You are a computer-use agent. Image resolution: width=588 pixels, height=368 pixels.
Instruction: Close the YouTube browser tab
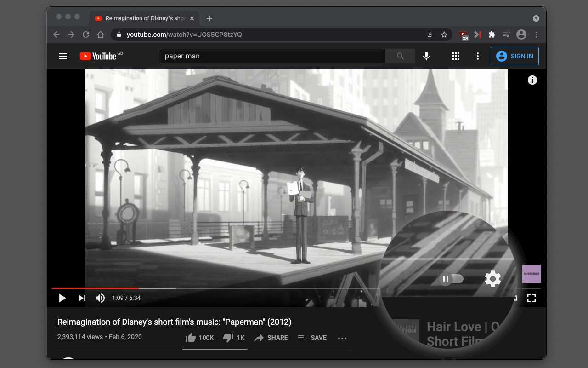[192, 18]
